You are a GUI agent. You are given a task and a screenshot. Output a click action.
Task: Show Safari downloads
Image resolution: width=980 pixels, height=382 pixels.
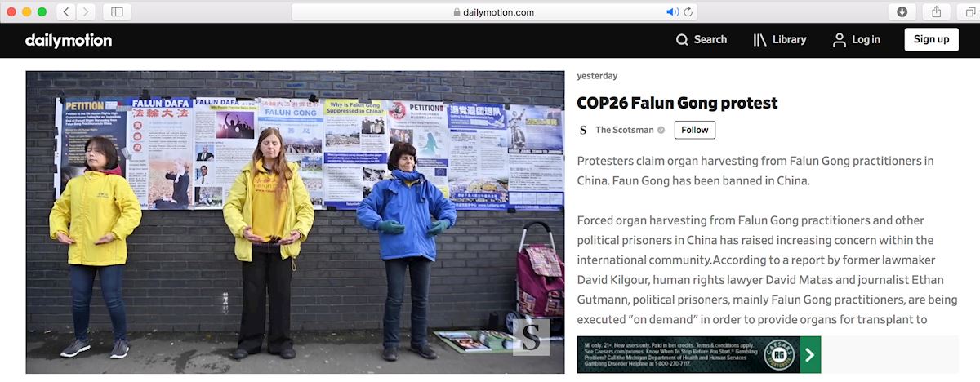pos(902,11)
